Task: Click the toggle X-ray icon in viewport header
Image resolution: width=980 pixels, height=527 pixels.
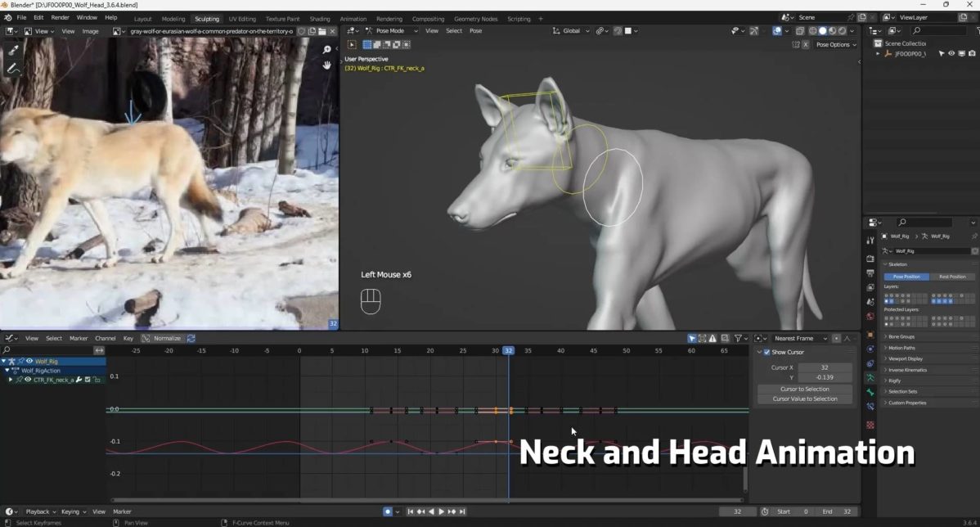Action: [x=800, y=30]
